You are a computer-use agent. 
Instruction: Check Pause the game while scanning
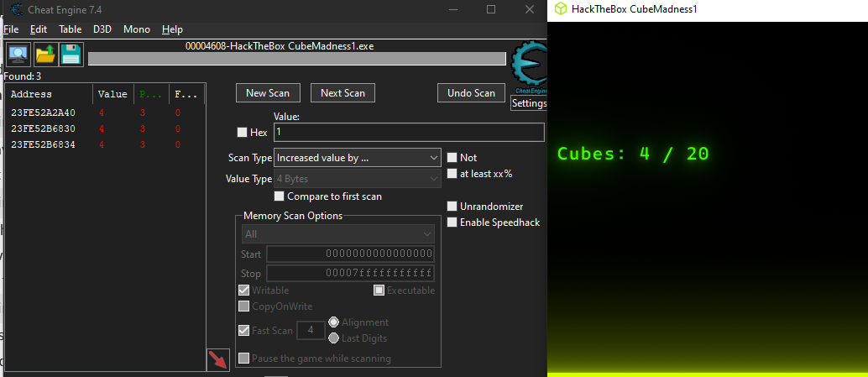(x=243, y=359)
